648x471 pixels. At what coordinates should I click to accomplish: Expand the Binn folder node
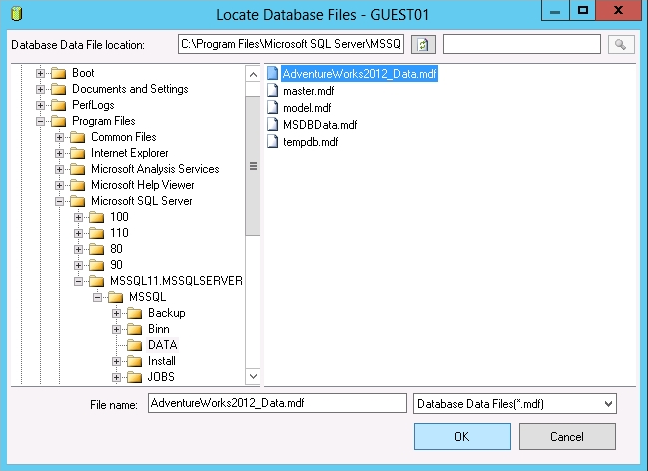point(116,329)
